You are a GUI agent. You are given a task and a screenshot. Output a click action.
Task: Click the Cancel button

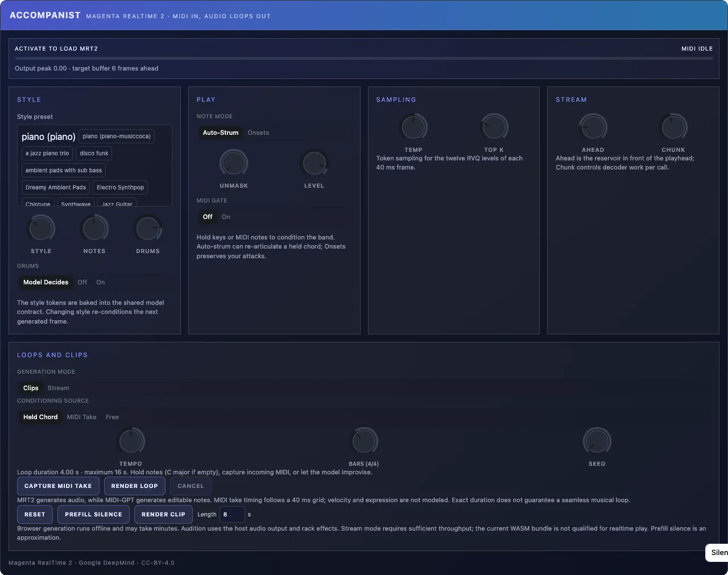tap(191, 486)
